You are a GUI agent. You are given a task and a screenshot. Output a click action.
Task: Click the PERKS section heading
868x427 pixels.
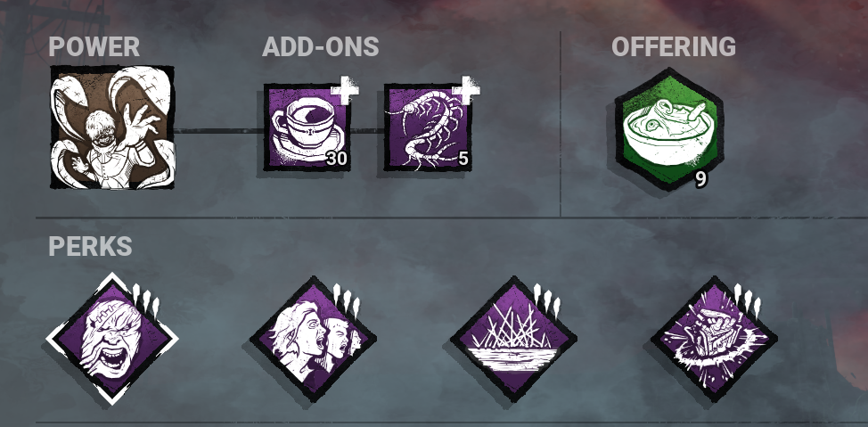point(90,246)
